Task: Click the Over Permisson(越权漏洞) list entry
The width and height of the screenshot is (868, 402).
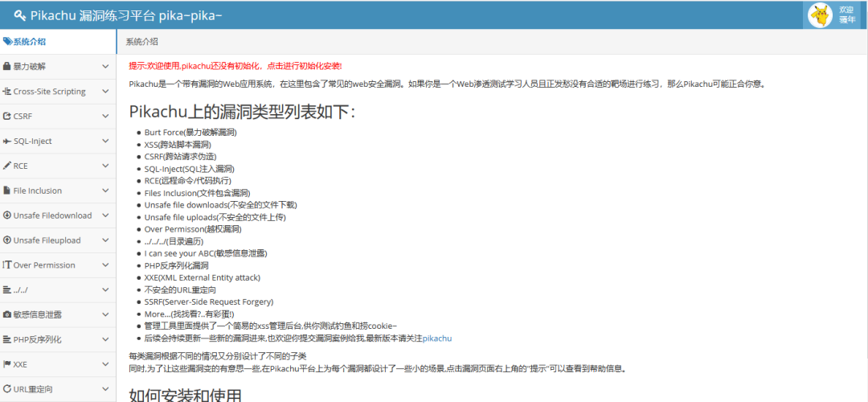Action: click(193, 229)
